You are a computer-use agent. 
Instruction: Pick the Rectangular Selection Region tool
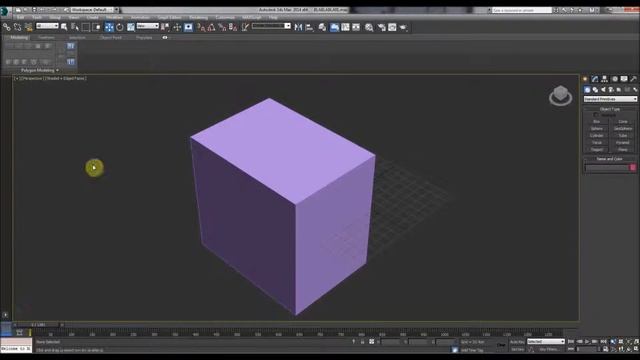click(x=86, y=27)
